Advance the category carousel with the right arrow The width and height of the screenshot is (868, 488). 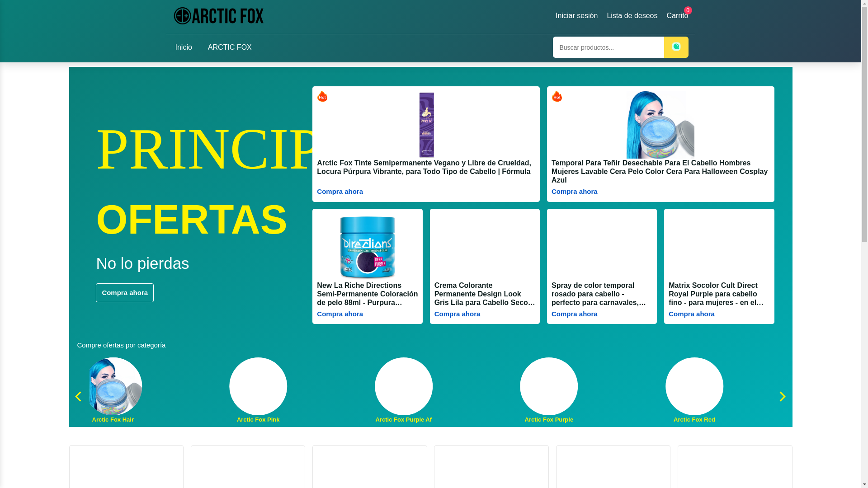[783, 396]
